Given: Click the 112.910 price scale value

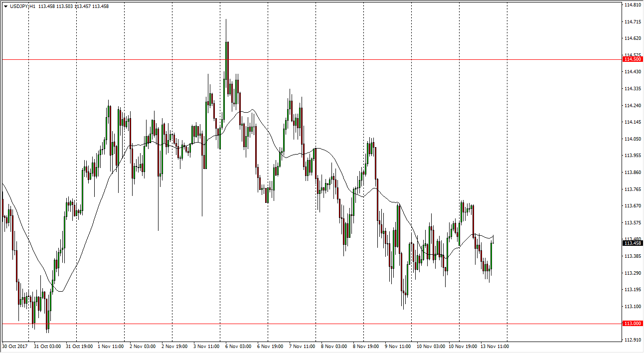Looking at the screenshot, I should 632,340.
